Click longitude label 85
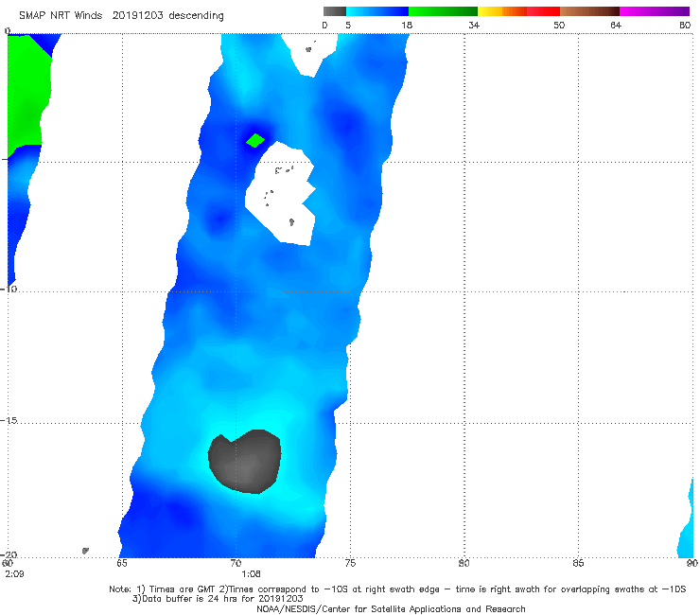This screenshot has height=615, width=700. [x=578, y=563]
